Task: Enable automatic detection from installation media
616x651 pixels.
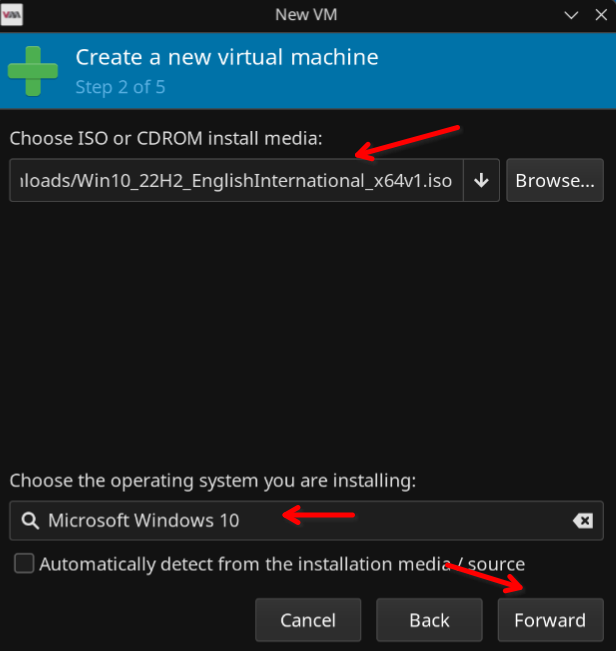Action: tap(24, 563)
